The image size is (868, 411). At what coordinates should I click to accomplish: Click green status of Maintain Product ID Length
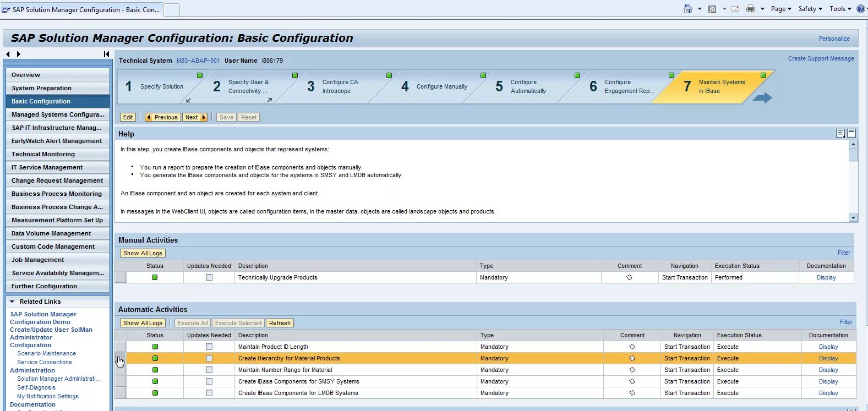pos(155,347)
